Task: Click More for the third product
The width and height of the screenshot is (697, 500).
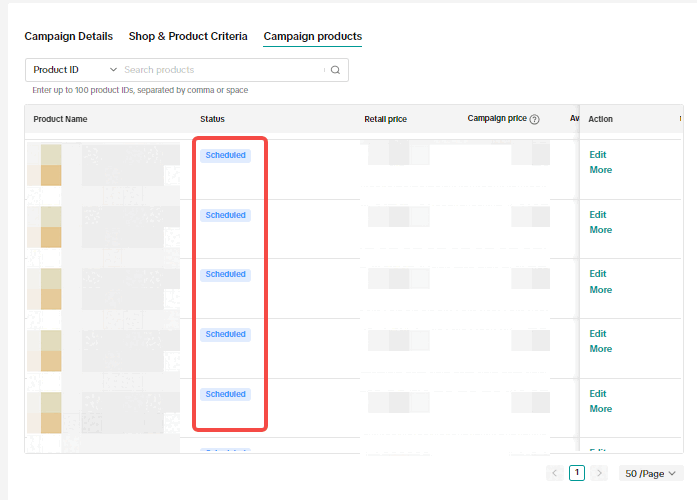Action: (x=600, y=290)
